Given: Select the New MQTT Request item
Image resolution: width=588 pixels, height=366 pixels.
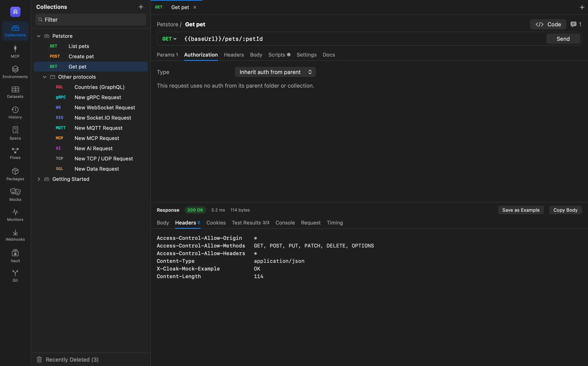Looking at the screenshot, I should click(x=91, y=128).
